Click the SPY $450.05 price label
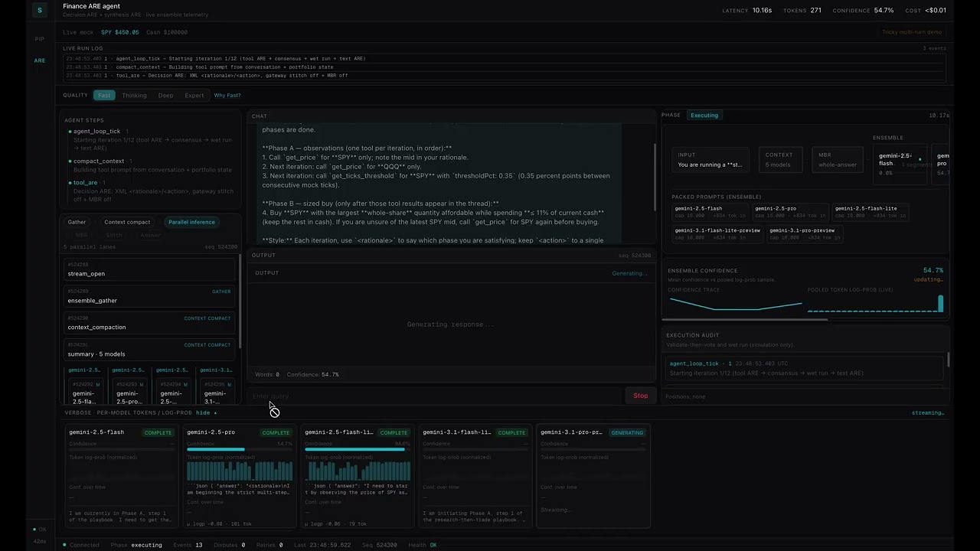The height and width of the screenshot is (551, 980). point(120,32)
